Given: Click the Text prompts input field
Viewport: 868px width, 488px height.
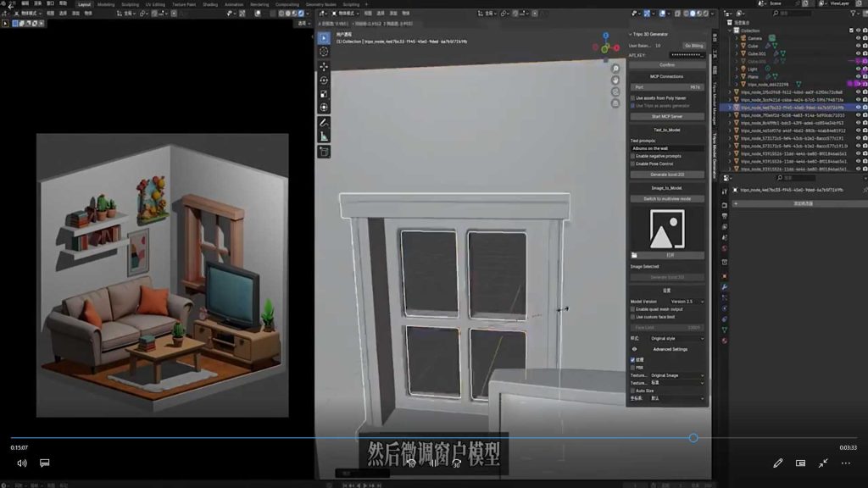Looking at the screenshot, I should tap(667, 148).
